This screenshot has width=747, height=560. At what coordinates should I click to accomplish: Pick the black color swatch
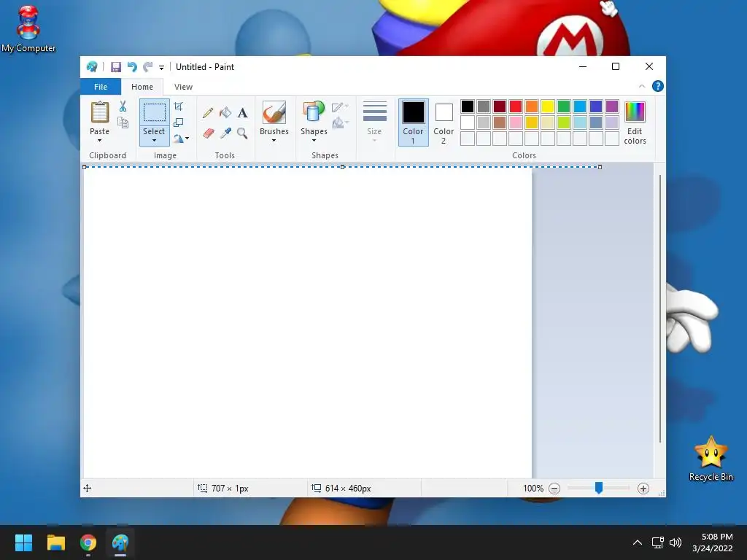pyautogui.click(x=468, y=106)
